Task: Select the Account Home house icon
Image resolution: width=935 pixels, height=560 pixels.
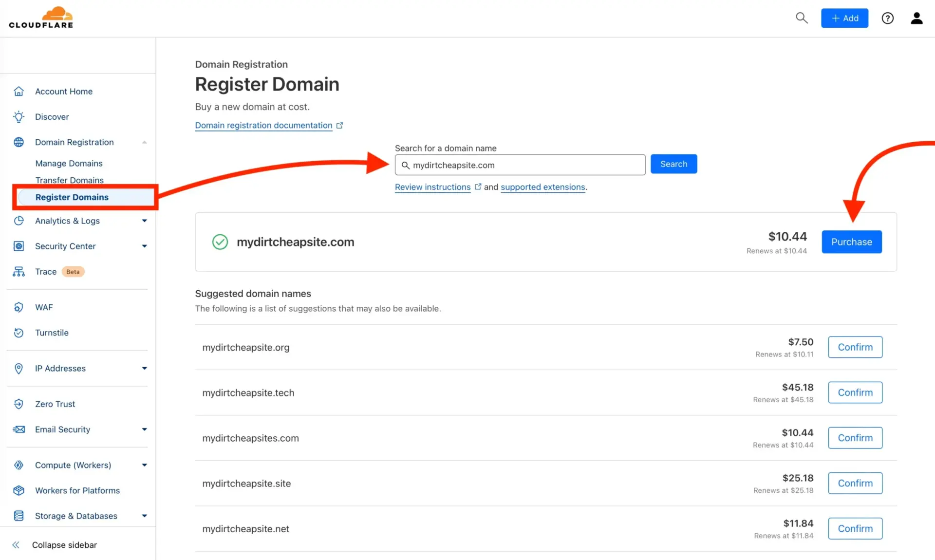Action: pyautogui.click(x=19, y=91)
